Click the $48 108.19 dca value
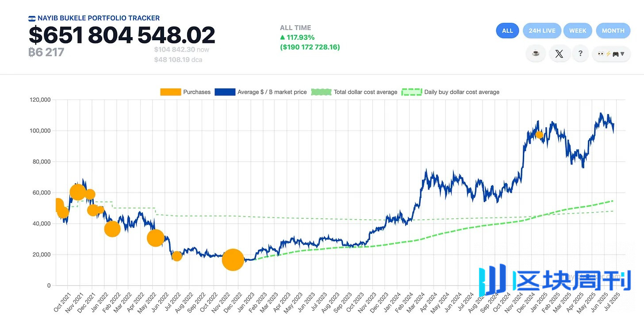The image size is (644, 320). [178, 59]
